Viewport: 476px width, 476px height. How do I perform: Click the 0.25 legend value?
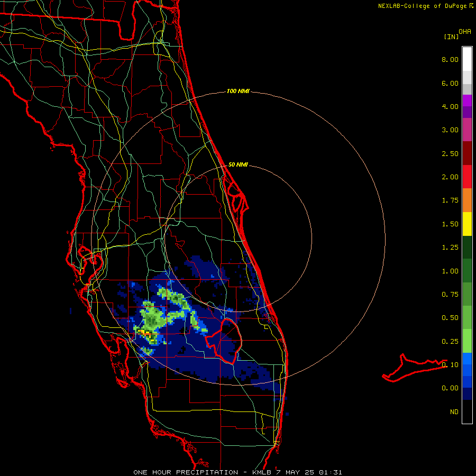[450, 342]
